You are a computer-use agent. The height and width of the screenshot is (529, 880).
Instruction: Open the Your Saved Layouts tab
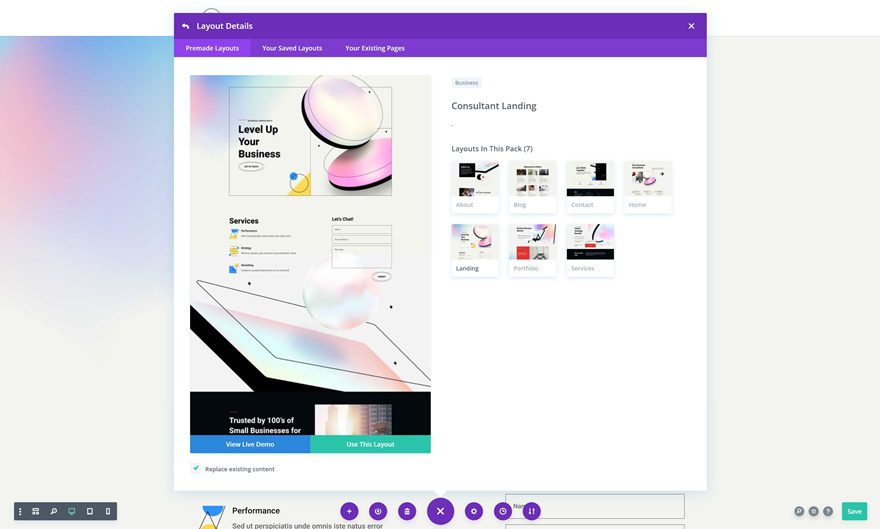coord(292,48)
